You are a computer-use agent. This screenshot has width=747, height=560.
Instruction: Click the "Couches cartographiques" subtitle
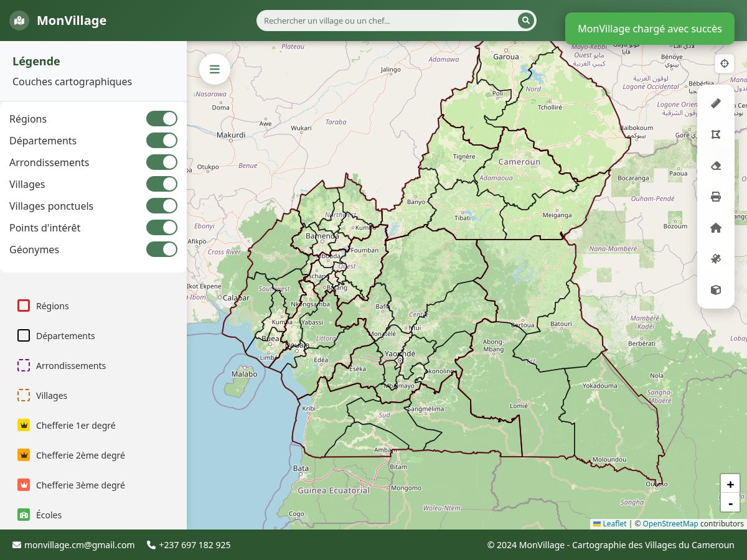tap(72, 82)
